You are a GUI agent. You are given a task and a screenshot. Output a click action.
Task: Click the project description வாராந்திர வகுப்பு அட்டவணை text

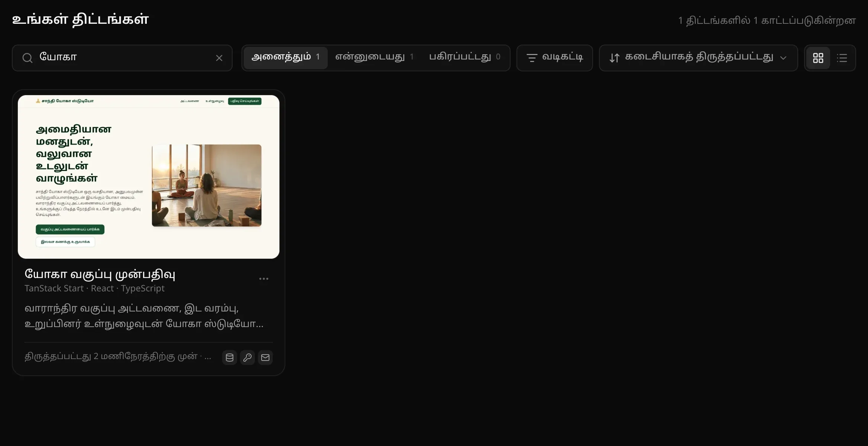[144, 316]
